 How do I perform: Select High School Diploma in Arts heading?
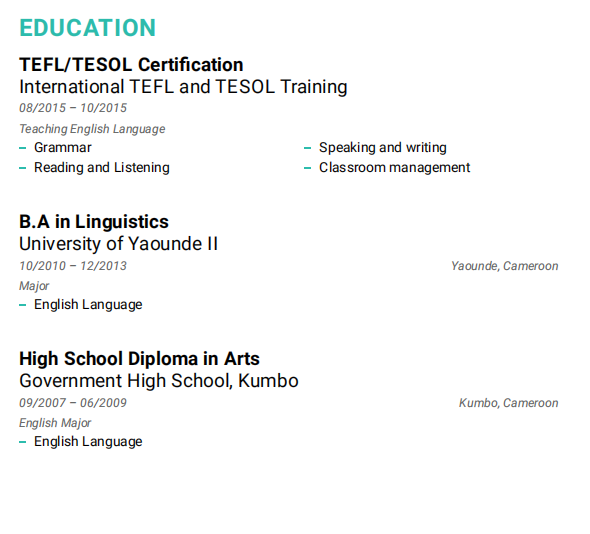click(x=139, y=359)
